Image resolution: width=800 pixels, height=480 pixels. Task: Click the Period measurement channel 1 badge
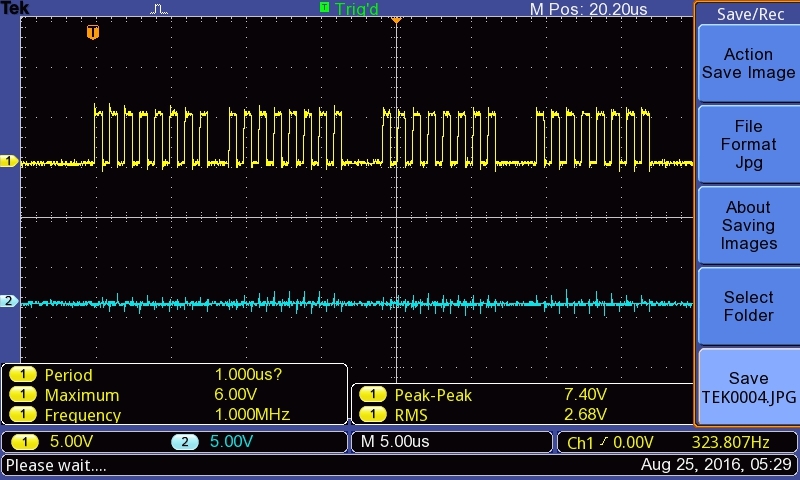pos(22,375)
